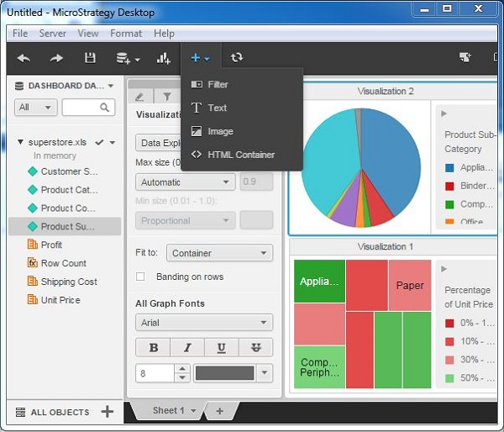Collapse the superstore.xls dataset tree
Screen dimensions: 504x432
point(20,142)
